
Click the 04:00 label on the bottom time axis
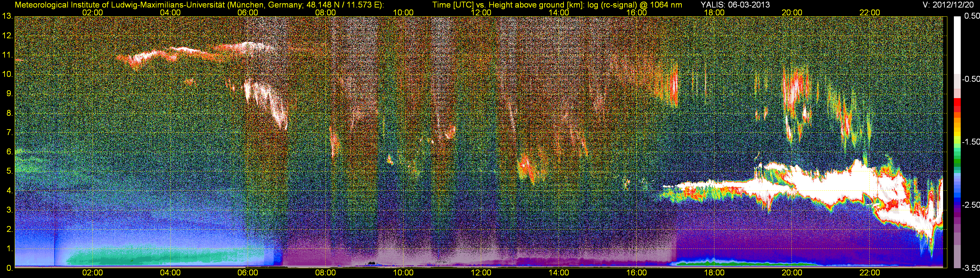click(x=170, y=273)
